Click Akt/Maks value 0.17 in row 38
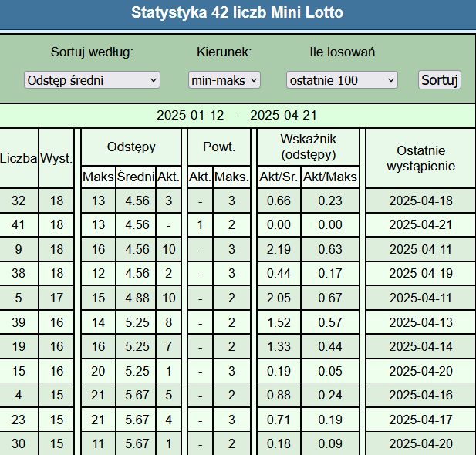 pyautogui.click(x=330, y=274)
